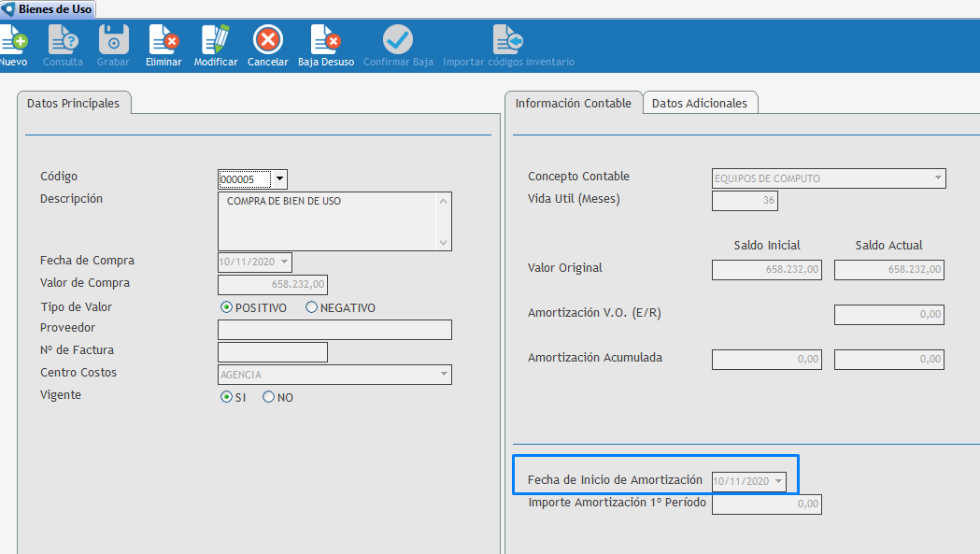Click the Nº de Factura field
The height and width of the screenshot is (554, 980).
point(272,352)
